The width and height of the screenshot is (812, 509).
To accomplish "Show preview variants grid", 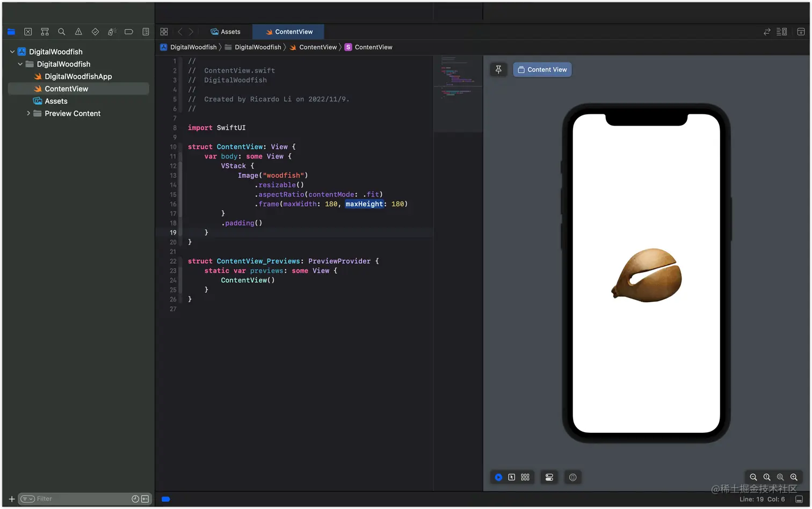I will [x=525, y=477].
